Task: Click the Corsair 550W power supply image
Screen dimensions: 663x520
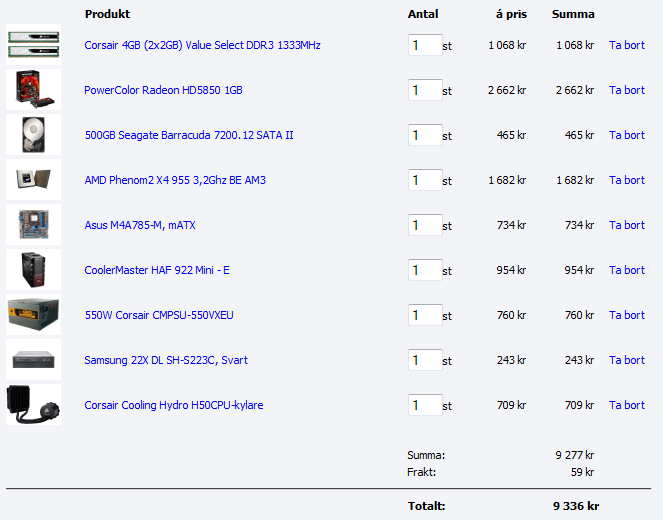Action: 33,315
